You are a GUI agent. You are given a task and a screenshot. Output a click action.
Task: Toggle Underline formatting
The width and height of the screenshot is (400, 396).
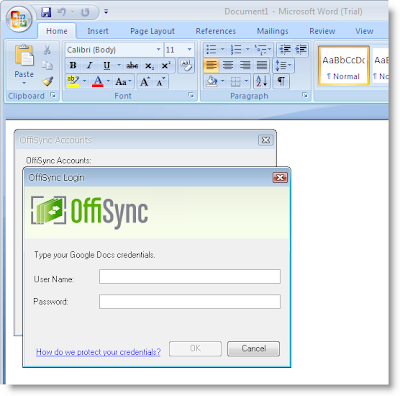(106, 65)
